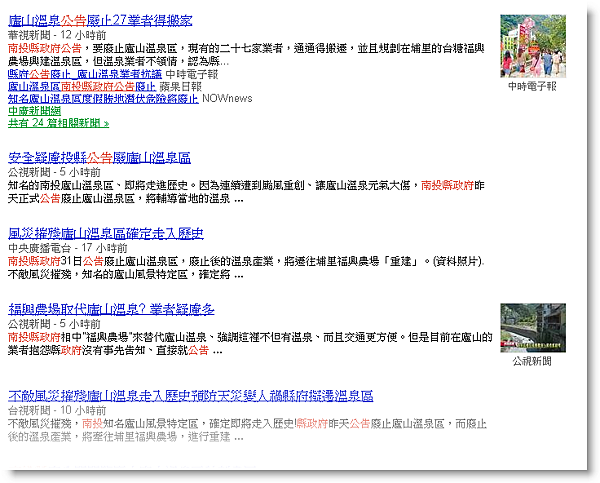Click the tourist street photo thumbnail

pos(533,46)
